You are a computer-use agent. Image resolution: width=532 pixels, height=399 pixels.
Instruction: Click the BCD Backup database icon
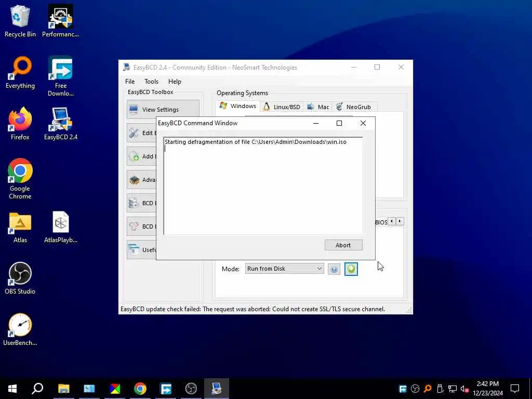tap(134, 203)
